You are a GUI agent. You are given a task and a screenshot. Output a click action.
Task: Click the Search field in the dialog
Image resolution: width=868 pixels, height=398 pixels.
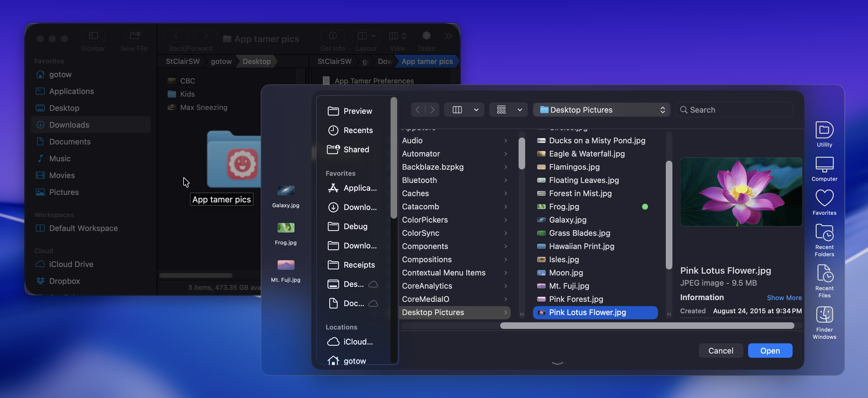[x=734, y=110]
